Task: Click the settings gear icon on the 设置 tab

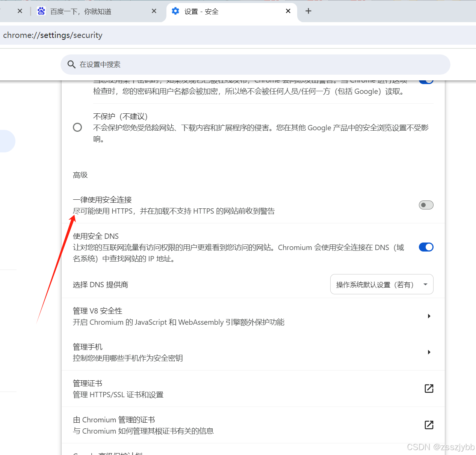Action: (x=175, y=11)
